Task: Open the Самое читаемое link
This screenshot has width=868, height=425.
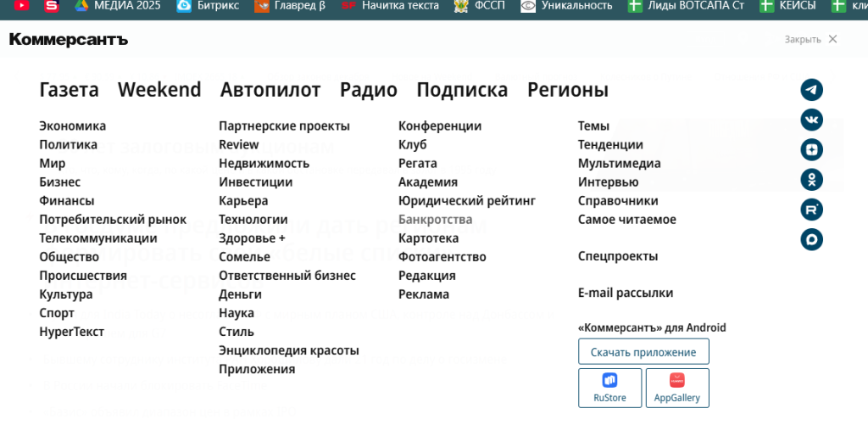Action: (x=627, y=220)
